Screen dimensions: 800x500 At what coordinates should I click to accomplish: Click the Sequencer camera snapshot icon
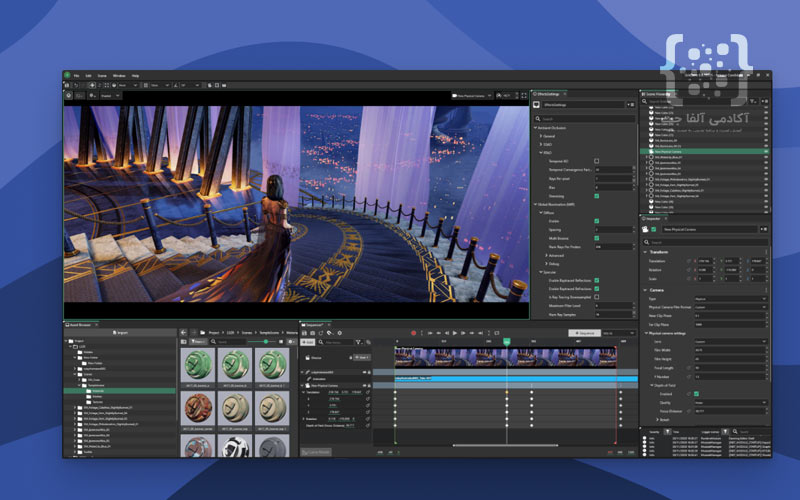pos(313,333)
